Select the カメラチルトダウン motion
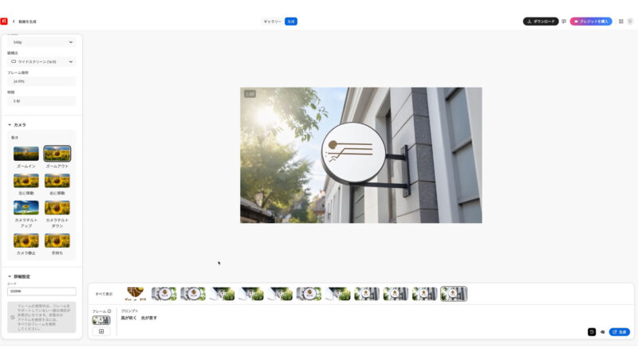This screenshot has height=364, width=638. tap(57, 208)
